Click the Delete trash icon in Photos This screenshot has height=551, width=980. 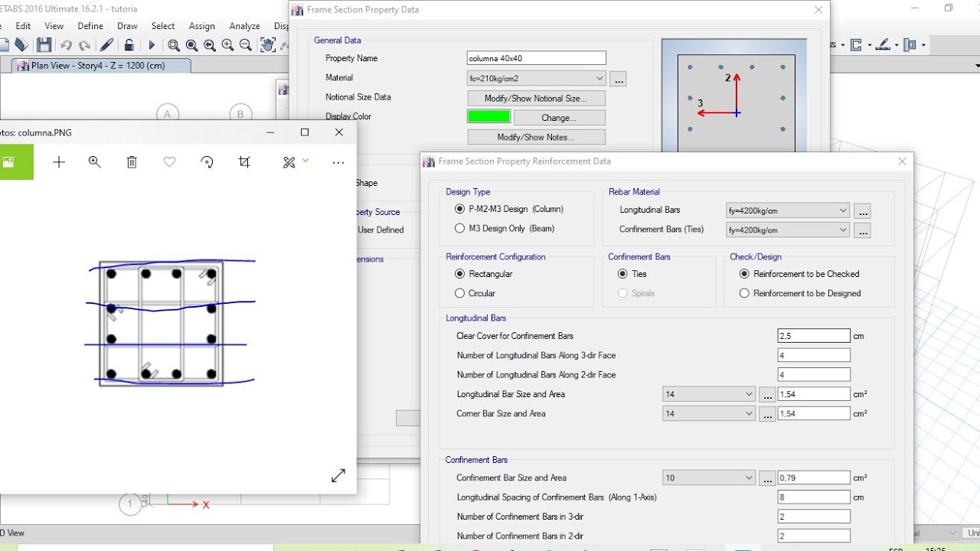tap(132, 162)
